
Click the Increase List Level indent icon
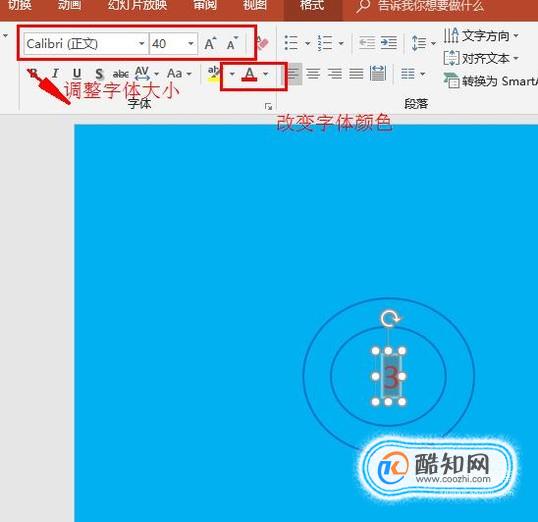pos(389,43)
